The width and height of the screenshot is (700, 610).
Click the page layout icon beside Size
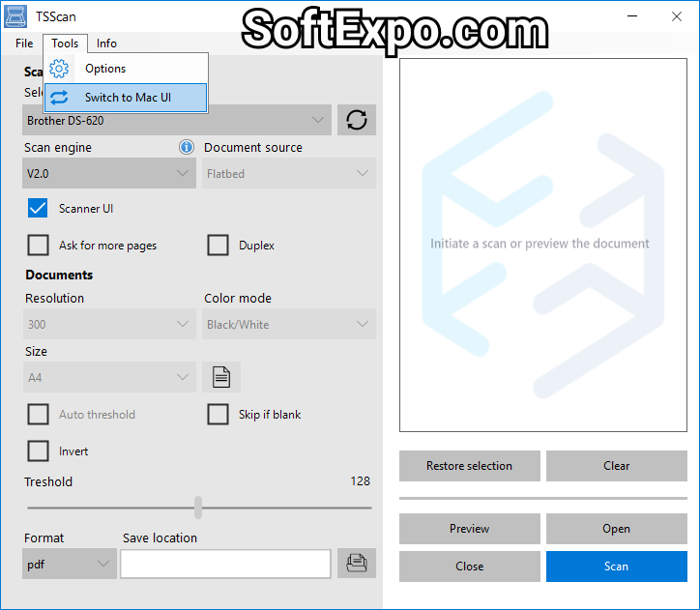[x=221, y=377]
